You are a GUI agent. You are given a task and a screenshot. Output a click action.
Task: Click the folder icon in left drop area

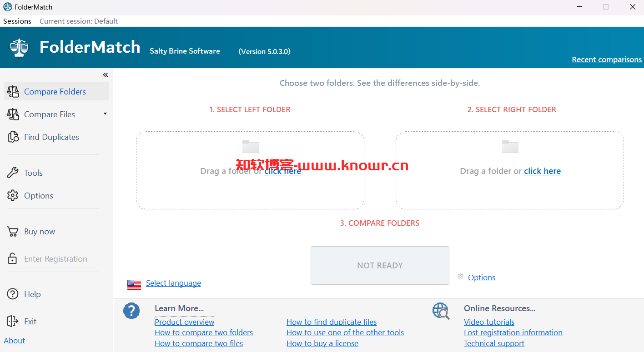[250, 146]
